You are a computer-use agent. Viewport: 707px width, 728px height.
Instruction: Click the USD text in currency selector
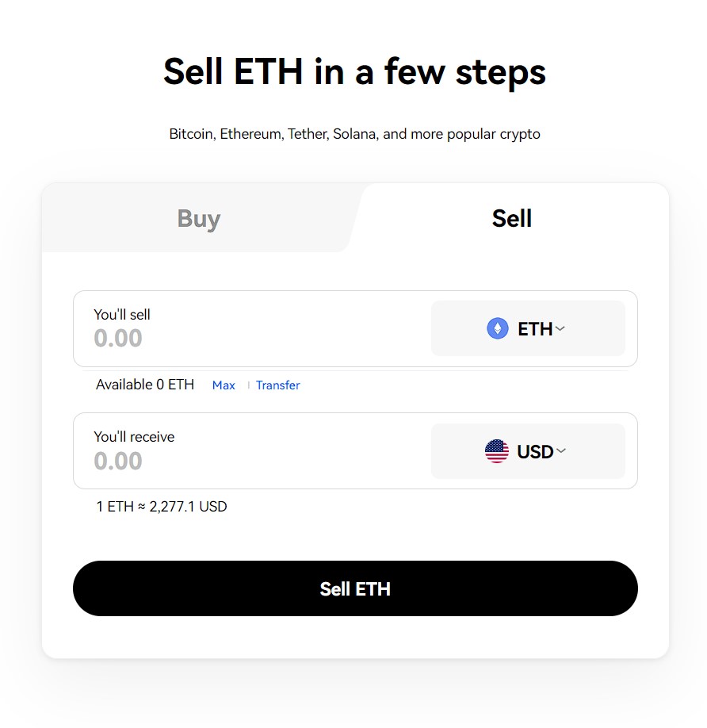tap(535, 452)
